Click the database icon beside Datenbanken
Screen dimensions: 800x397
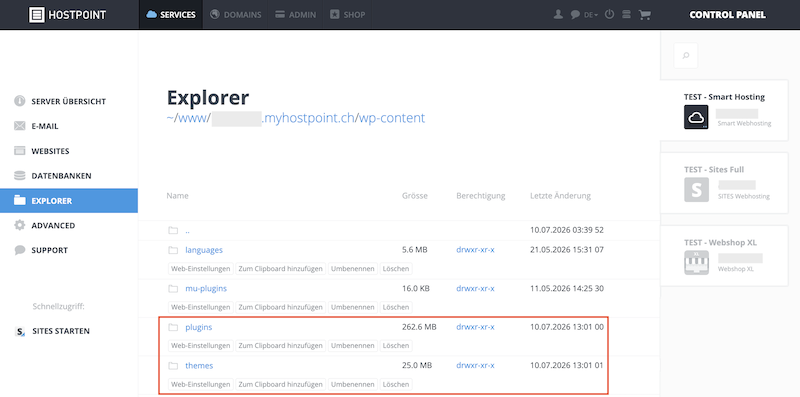pyautogui.click(x=19, y=176)
